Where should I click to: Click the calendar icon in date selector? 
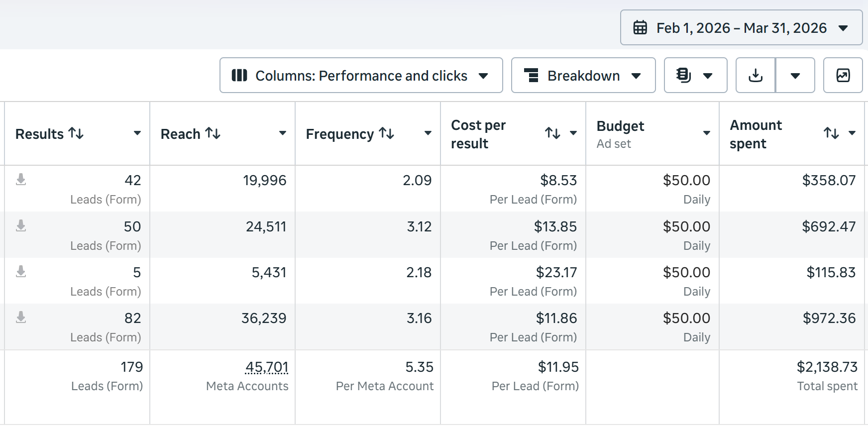pos(640,28)
